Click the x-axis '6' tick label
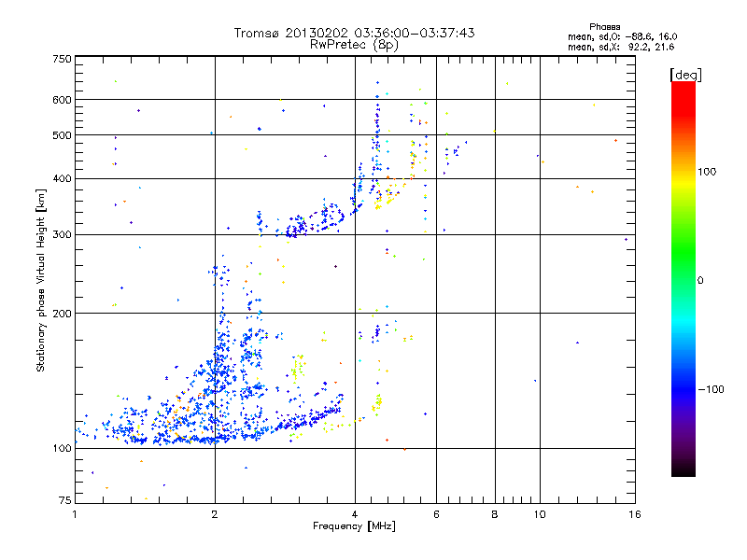 (436, 514)
